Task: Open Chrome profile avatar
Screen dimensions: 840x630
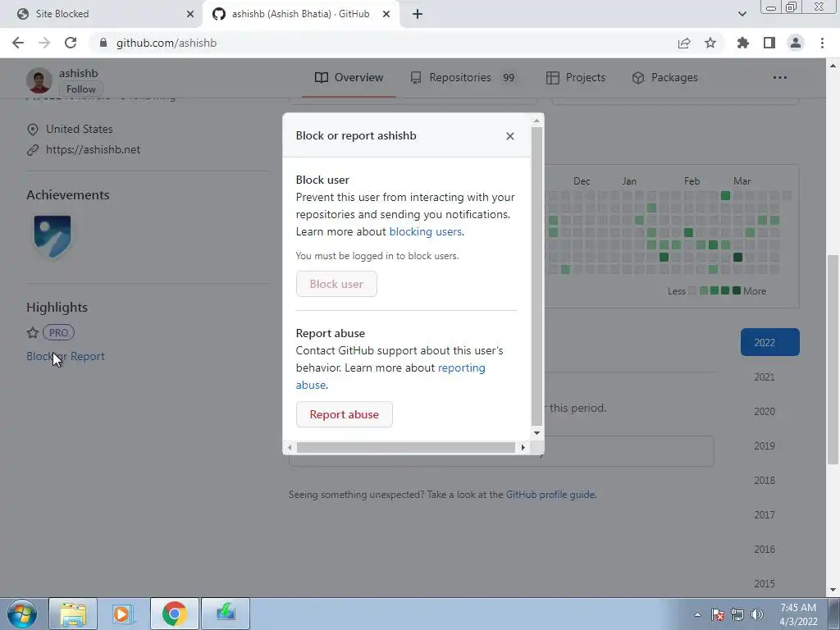Action: [x=796, y=43]
